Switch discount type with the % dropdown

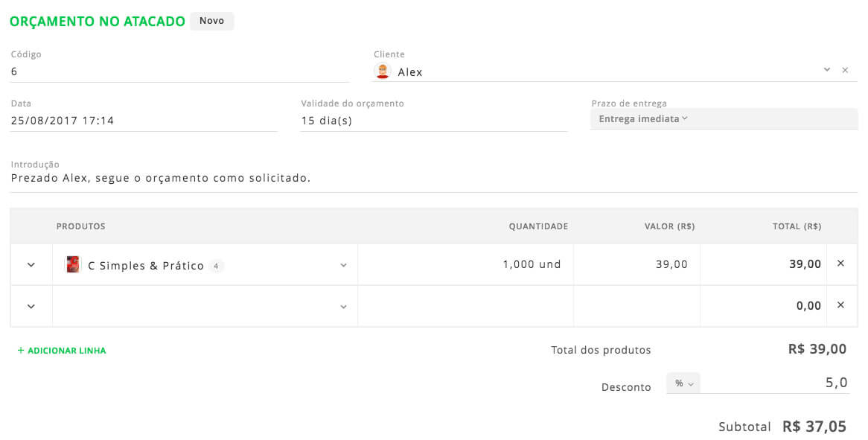(x=683, y=383)
